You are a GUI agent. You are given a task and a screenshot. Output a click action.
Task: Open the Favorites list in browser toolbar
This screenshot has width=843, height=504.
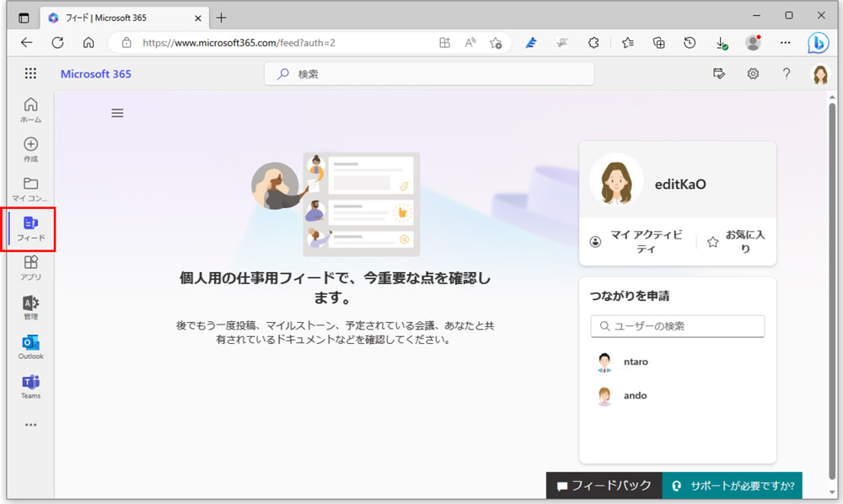click(627, 43)
